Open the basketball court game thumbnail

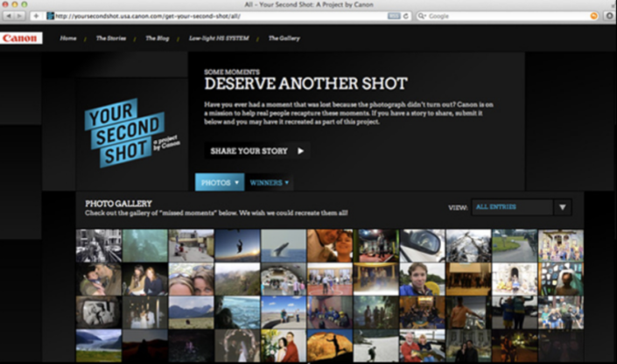click(x=330, y=279)
